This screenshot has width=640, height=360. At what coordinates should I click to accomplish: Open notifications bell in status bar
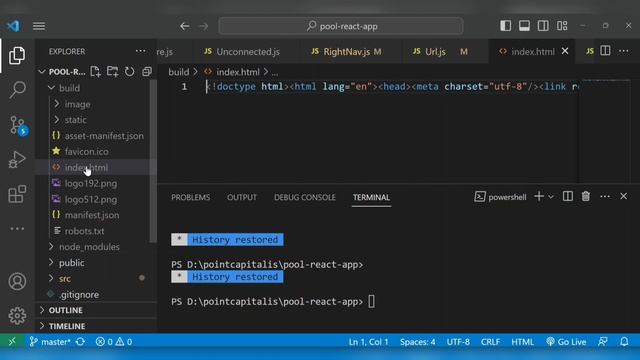pos(624,341)
